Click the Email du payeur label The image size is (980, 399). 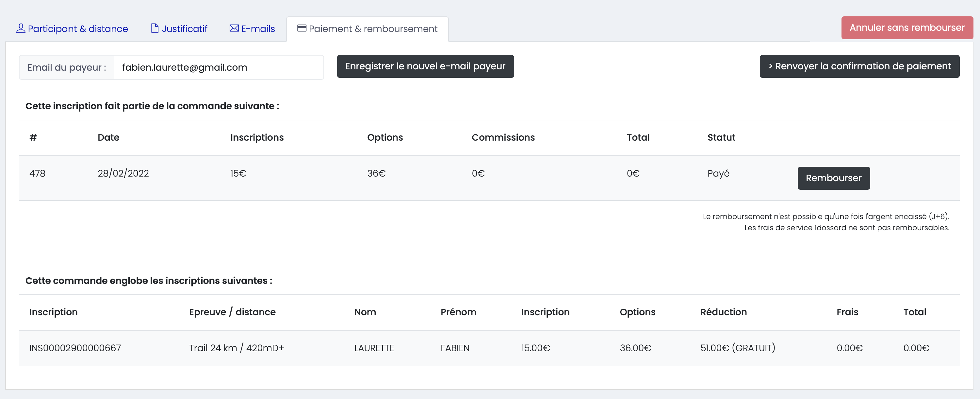click(67, 67)
